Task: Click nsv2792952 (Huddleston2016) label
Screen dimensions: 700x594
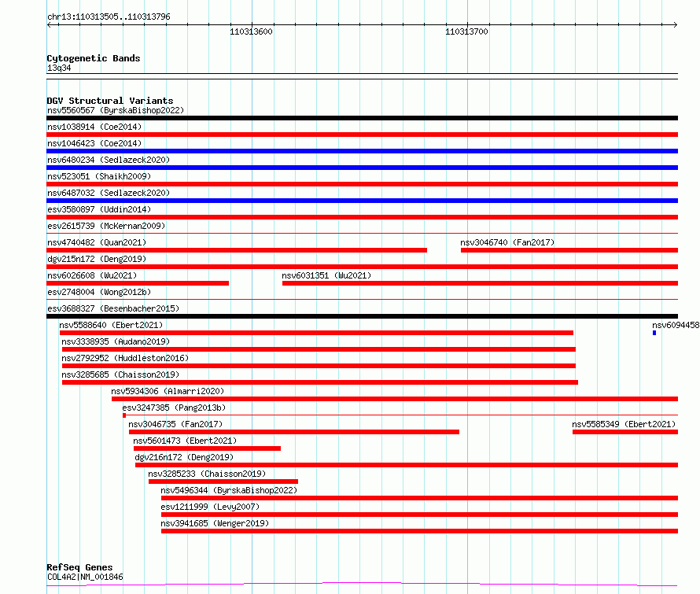Action: point(125,358)
